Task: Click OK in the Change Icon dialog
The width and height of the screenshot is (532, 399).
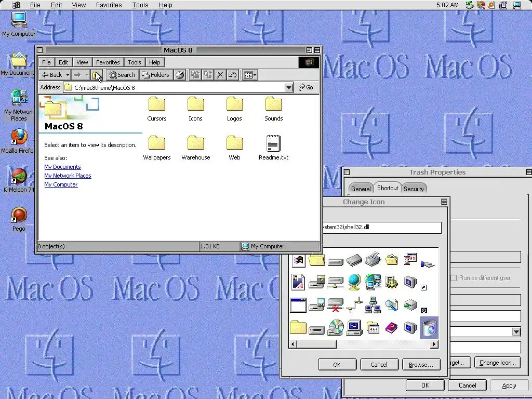Action: point(337,364)
